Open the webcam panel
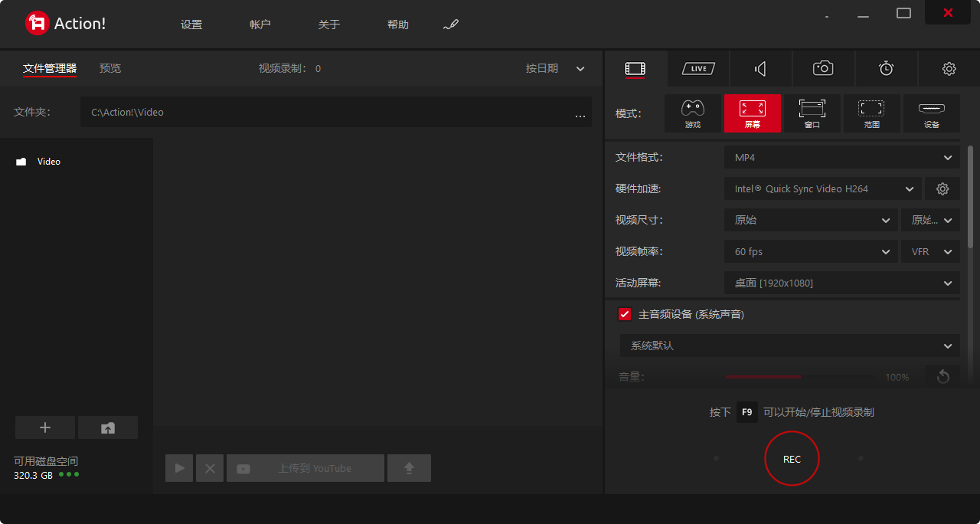980x524 pixels. [823, 68]
